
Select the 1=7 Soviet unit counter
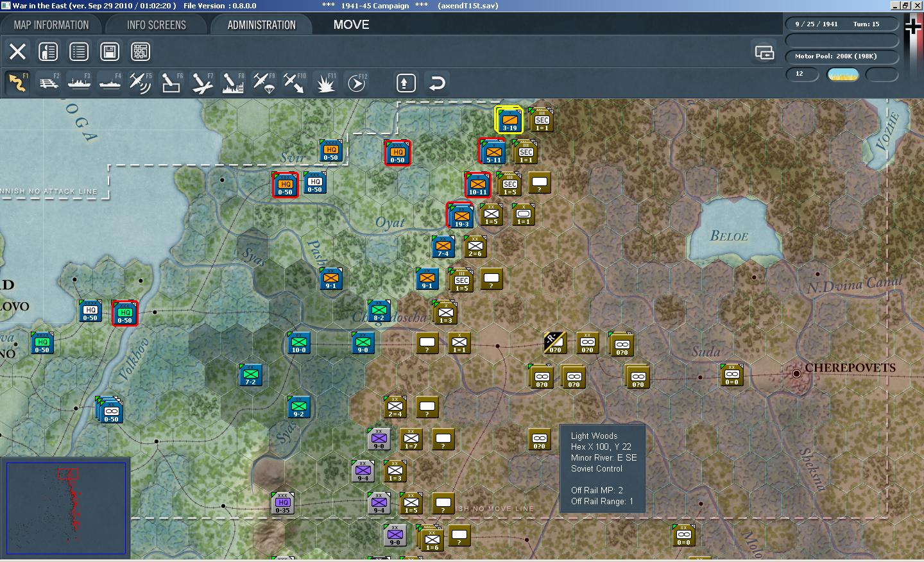click(x=411, y=439)
